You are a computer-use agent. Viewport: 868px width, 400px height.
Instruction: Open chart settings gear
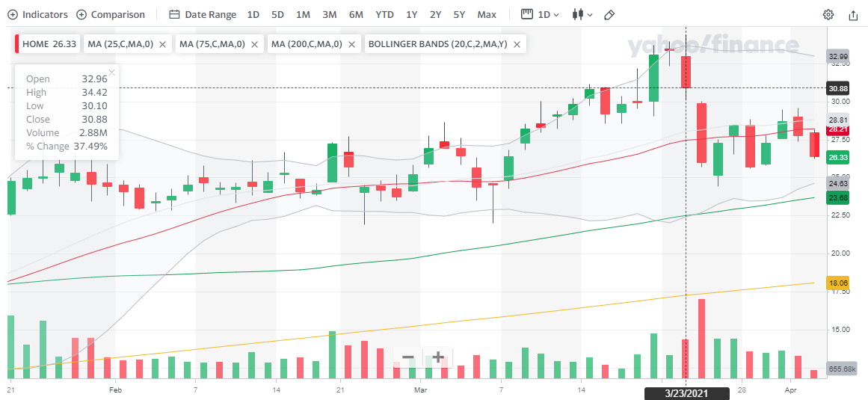(x=828, y=14)
